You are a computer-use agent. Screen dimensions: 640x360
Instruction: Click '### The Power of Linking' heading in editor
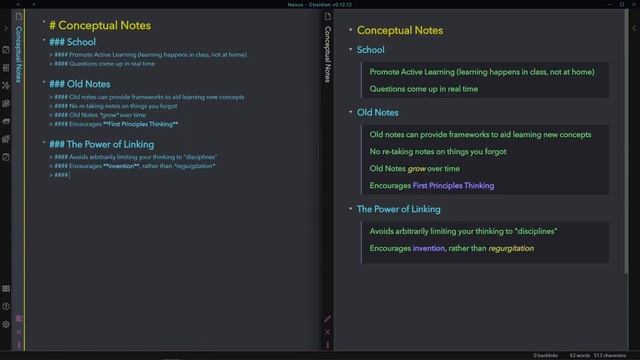click(x=102, y=144)
